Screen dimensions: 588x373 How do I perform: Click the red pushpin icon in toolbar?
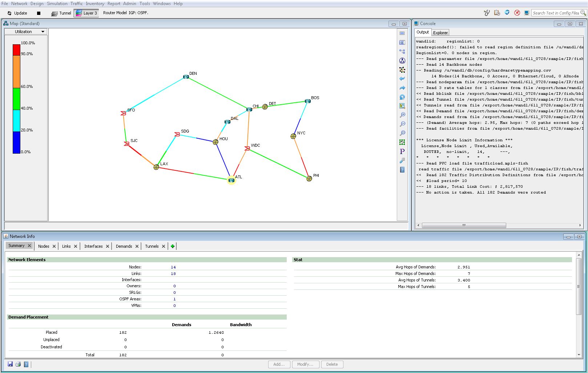pyautogui.click(x=517, y=13)
